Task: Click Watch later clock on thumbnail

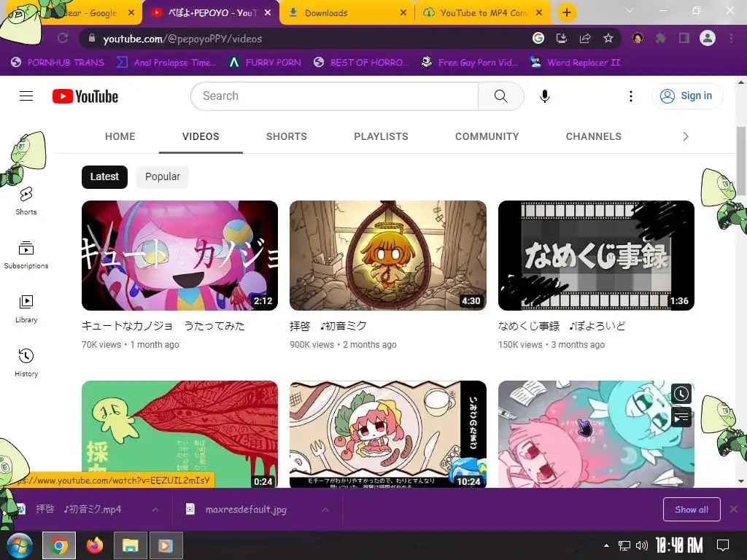Action: 681,394
